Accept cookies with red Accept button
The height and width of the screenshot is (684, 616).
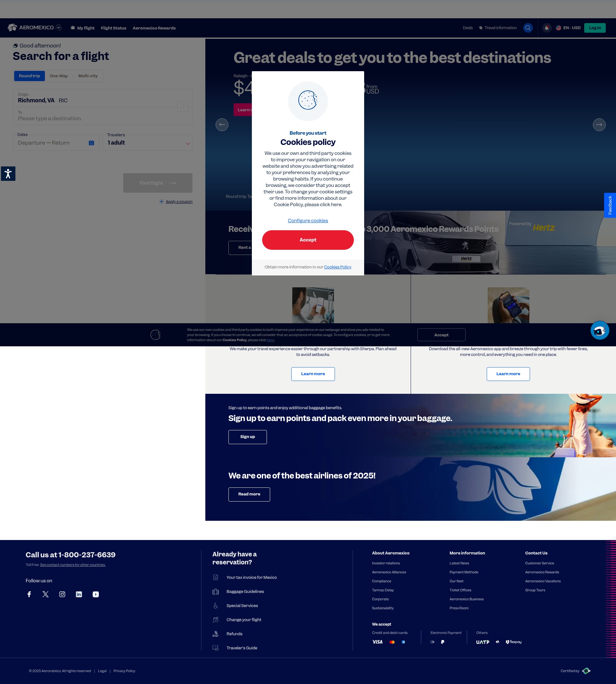tap(308, 240)
